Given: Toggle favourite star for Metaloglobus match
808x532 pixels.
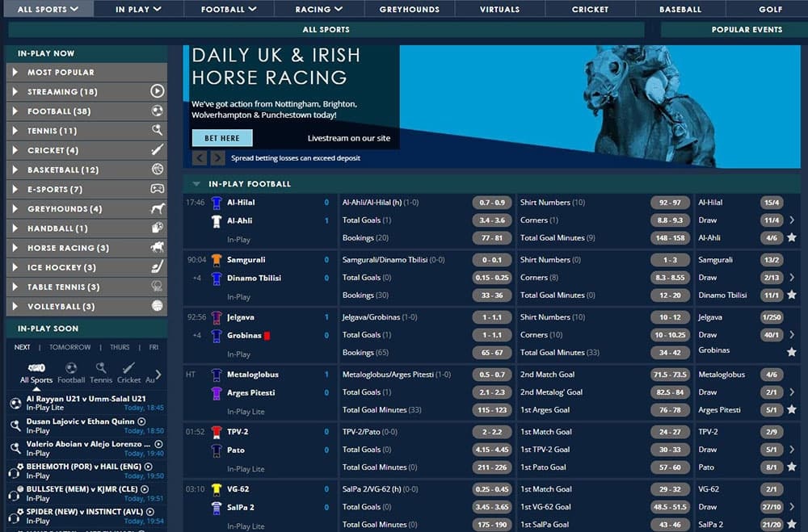Looking at the screenshot, I should (792, 410).
